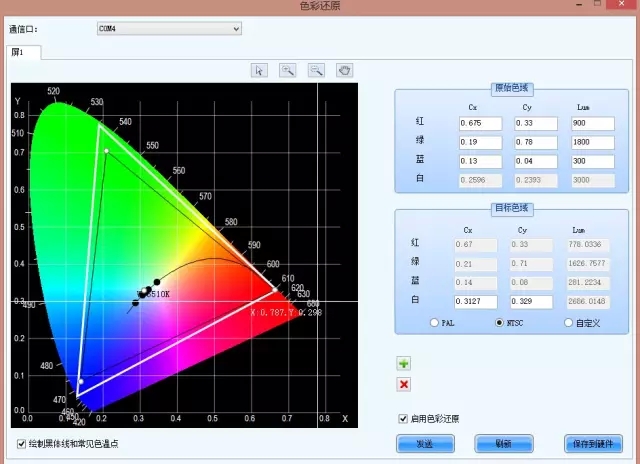The image size is (640, 464).
Task: Select the 自定义 custom radio button
Action: pos(569,323)
